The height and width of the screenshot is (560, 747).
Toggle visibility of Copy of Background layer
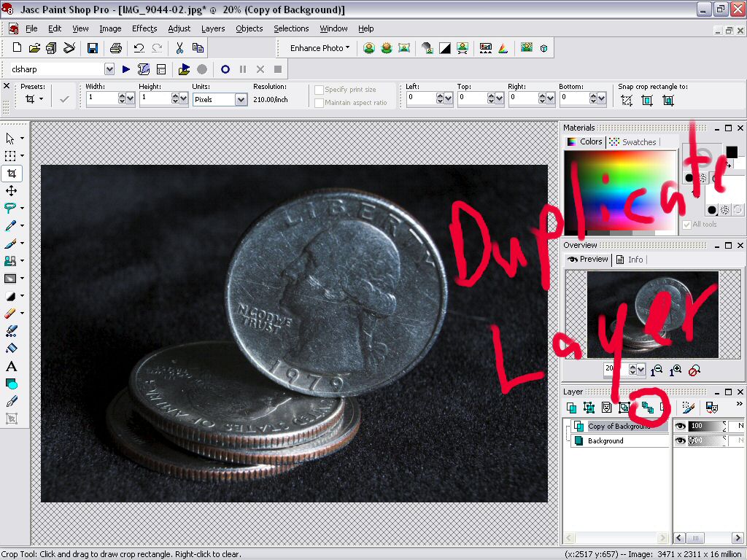681,425
